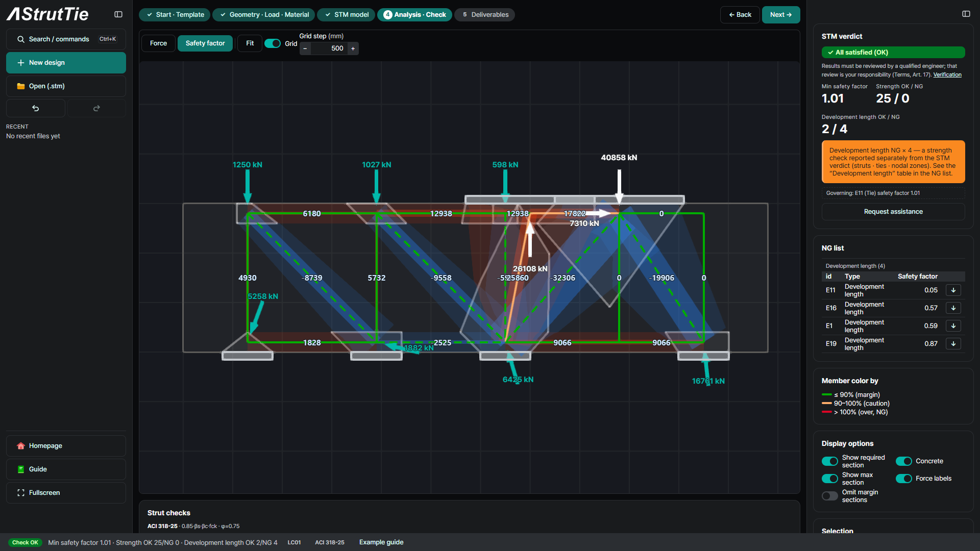Jump to E11 development length row arrow
980x551 pixels.
coord(953,290)
